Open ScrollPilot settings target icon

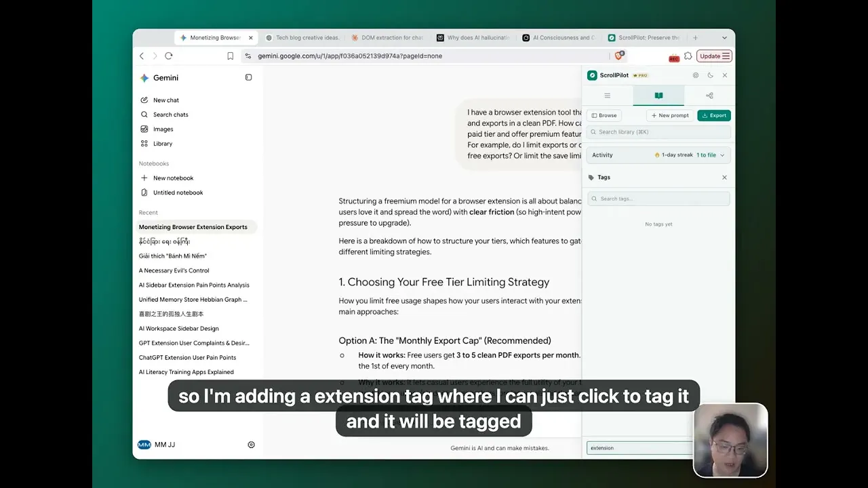696,75
